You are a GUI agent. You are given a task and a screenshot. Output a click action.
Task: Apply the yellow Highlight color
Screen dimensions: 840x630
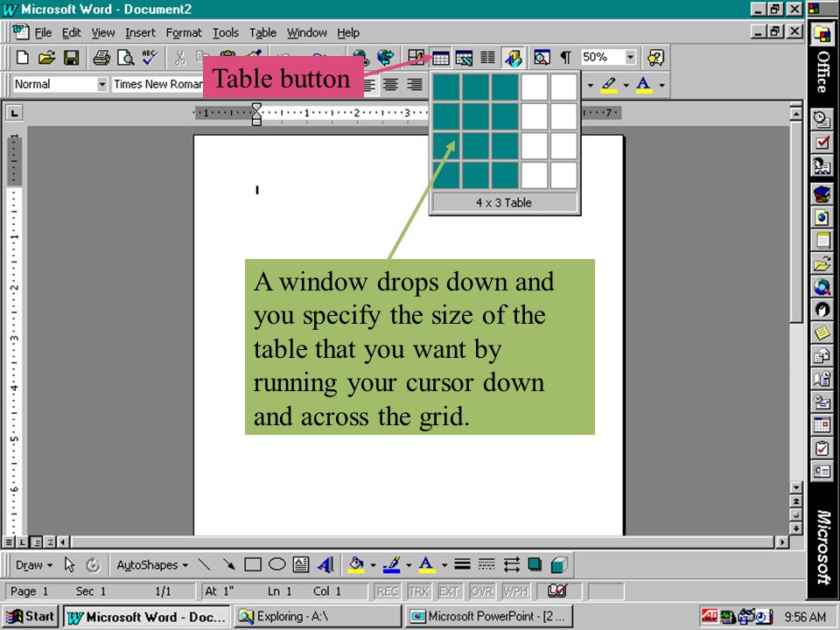pyautogui.click(x=609, y=85)
